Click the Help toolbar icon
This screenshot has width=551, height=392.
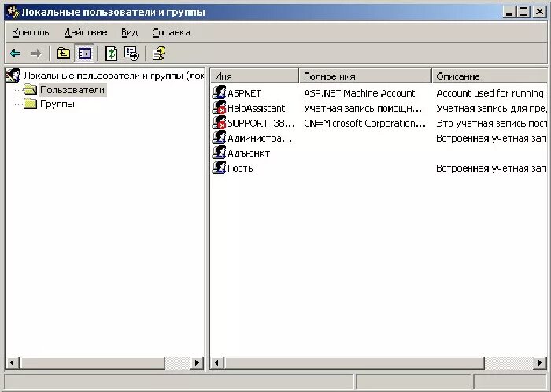pyautogui.click(x=158, y=54)
